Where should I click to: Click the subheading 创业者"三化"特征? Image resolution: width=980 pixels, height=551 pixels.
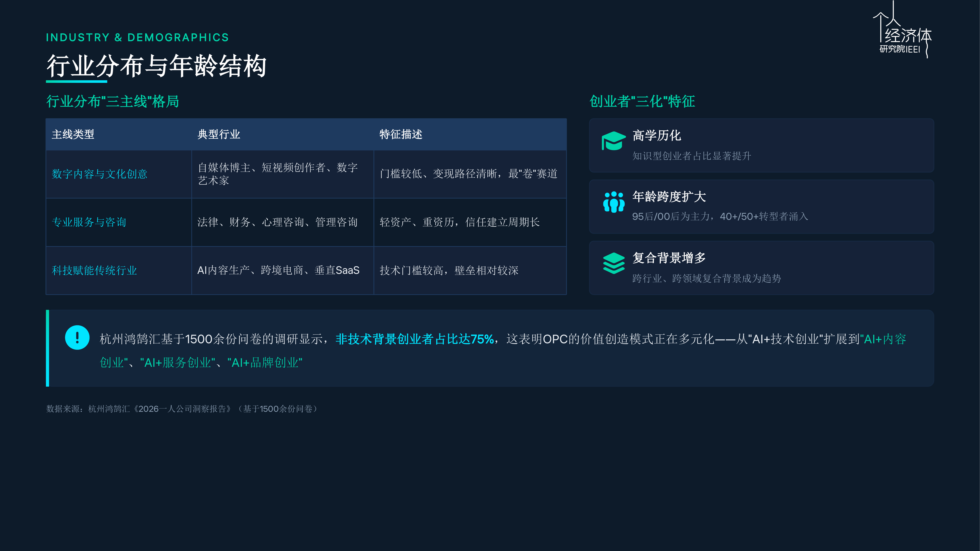pyautogui.click(x=642, y=102)
